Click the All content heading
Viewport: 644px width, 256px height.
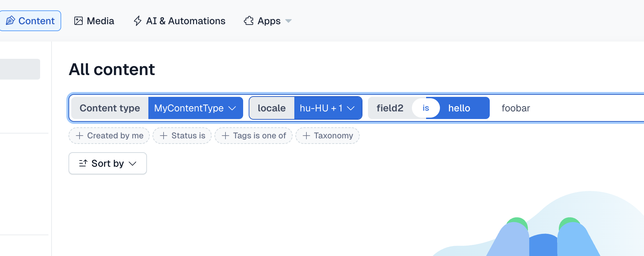pyautogui.click(x=112, y=70)
